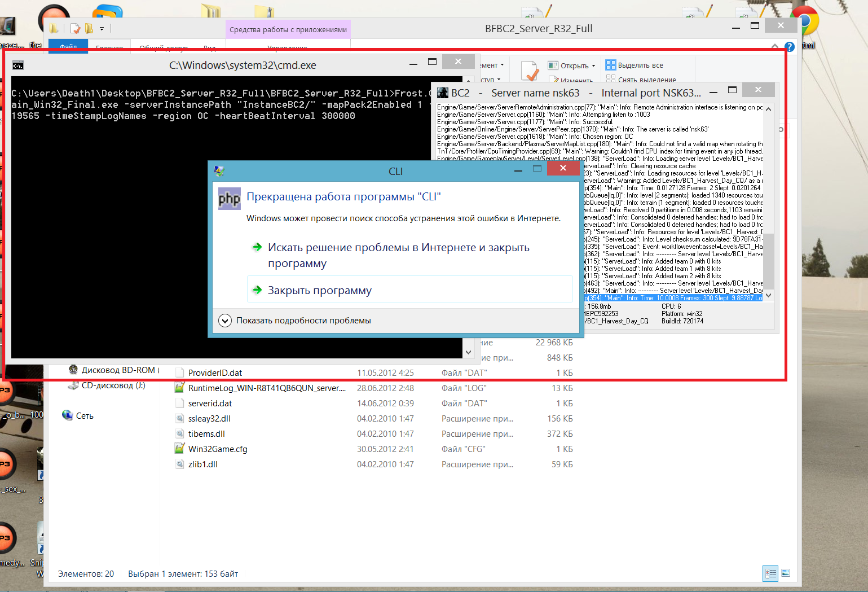
Task: Select the file RuntimeLog_WIN-R8T41QB6QUN_server
Action: coord(267,388)
